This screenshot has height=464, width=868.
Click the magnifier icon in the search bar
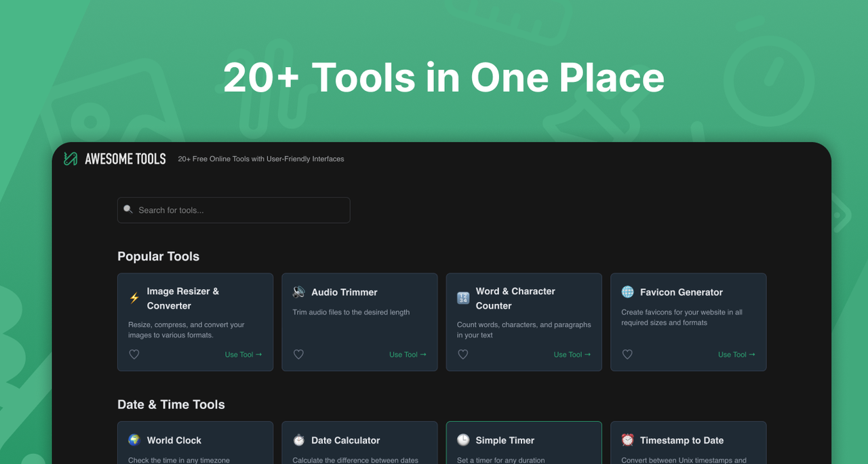(x=129, y=210)
